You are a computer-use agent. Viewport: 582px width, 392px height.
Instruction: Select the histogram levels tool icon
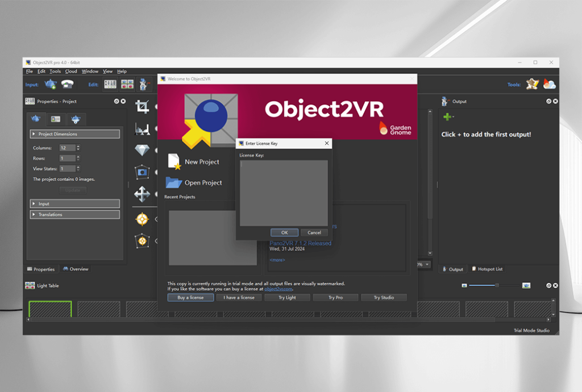click(142, 129)
